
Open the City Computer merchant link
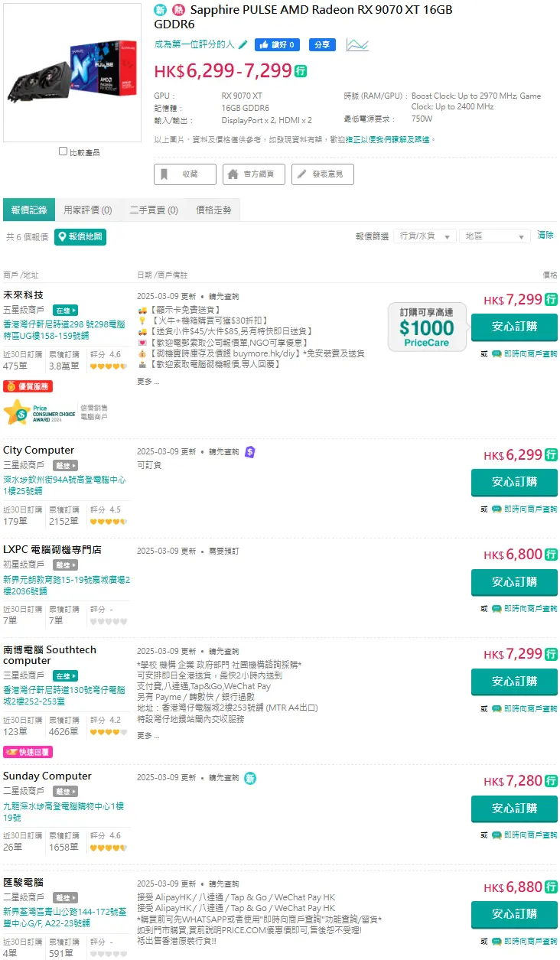pyautogui.click(x=38, y=450)
